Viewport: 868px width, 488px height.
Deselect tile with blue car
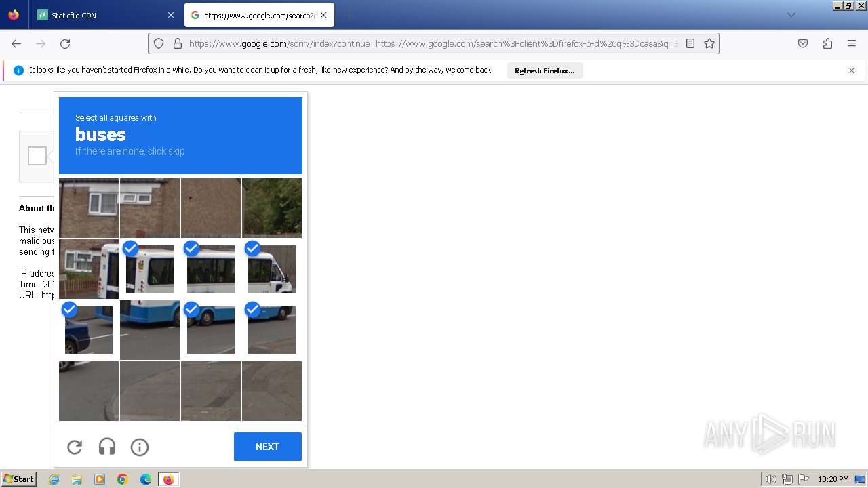tap(89, 330)
